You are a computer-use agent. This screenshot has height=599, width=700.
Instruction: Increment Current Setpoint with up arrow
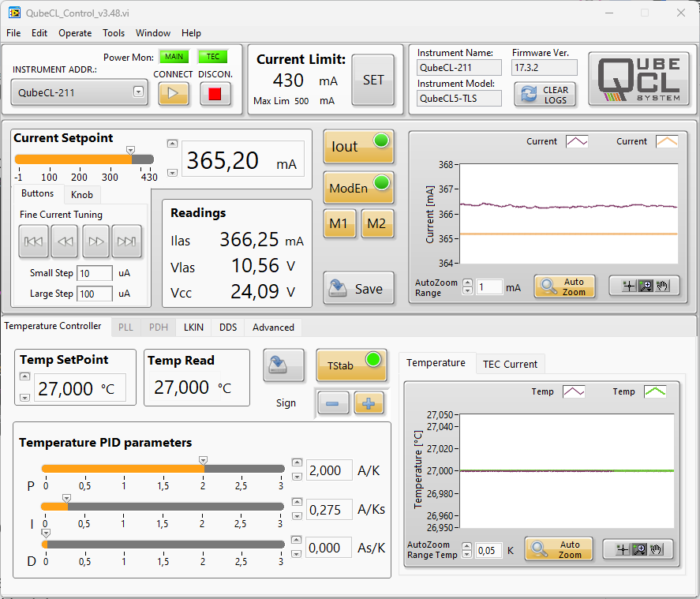click(172, 144)
